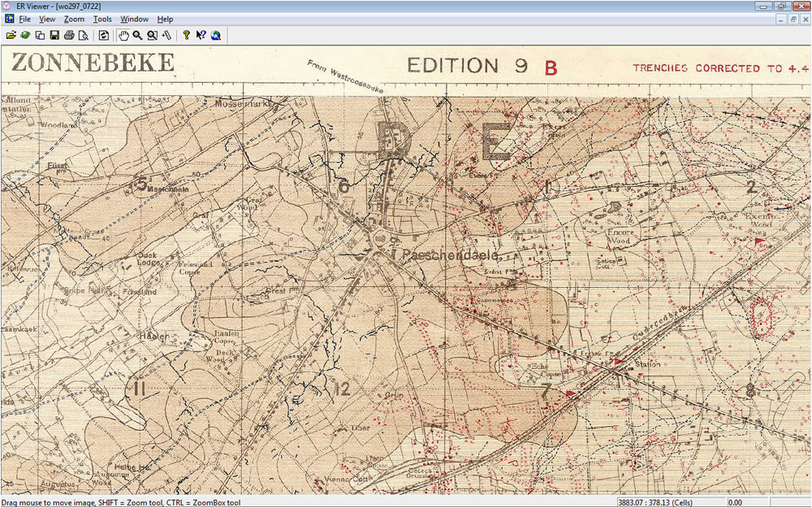Click grid square number 2
Screen dimensions: 812x508
point(751,187)
